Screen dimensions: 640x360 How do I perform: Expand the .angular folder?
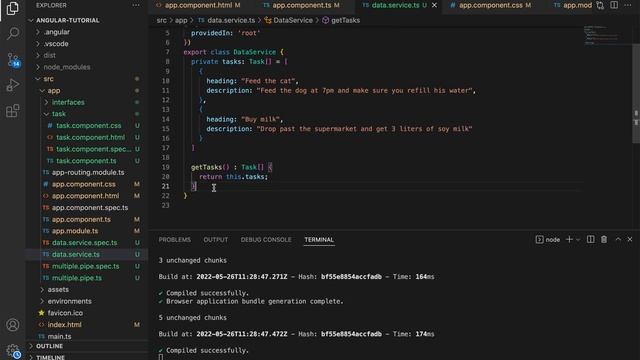click(87, 32)
